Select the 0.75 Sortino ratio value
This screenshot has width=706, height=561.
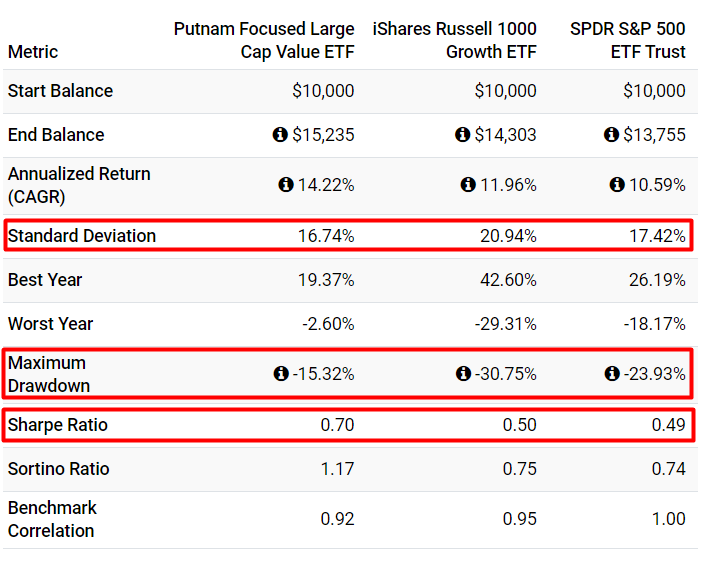(x=520, y=469)
